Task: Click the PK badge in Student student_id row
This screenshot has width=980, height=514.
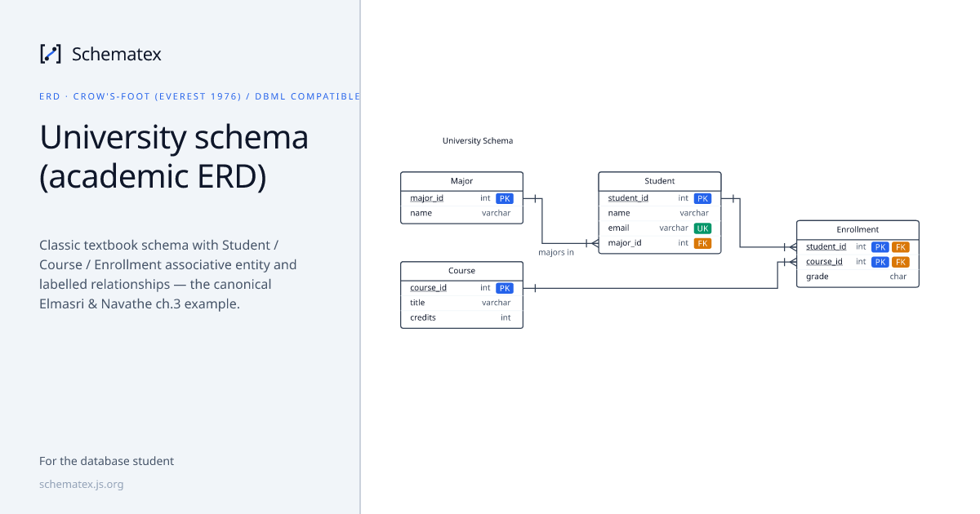Action: [x=703, y=198]
